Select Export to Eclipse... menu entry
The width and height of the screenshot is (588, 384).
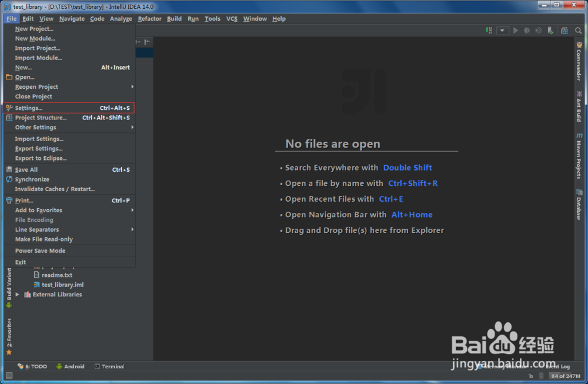(x=69, y=158)
